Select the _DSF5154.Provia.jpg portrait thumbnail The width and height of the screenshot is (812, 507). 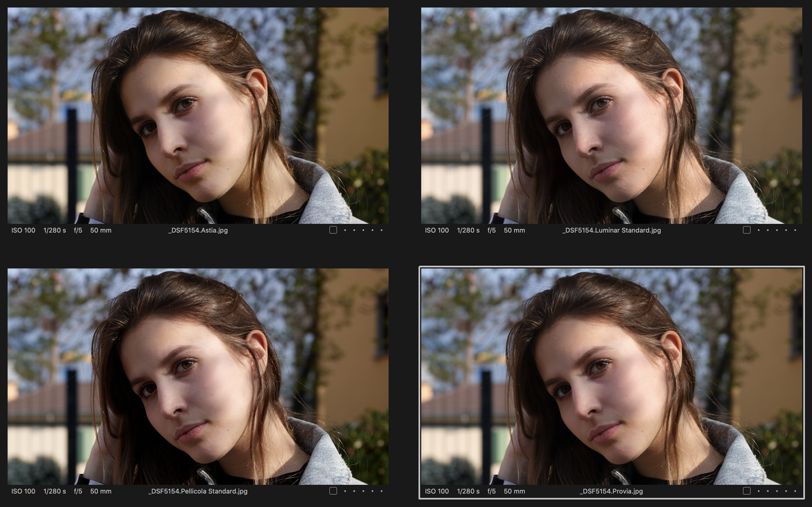[x=612, y=377]
